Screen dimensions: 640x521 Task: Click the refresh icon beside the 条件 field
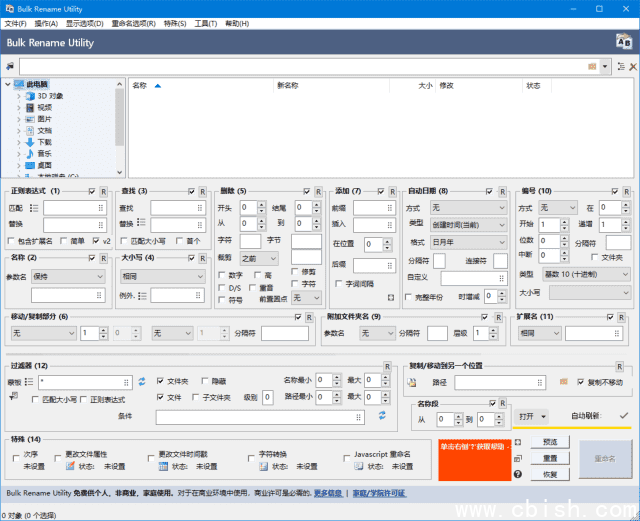382,415
